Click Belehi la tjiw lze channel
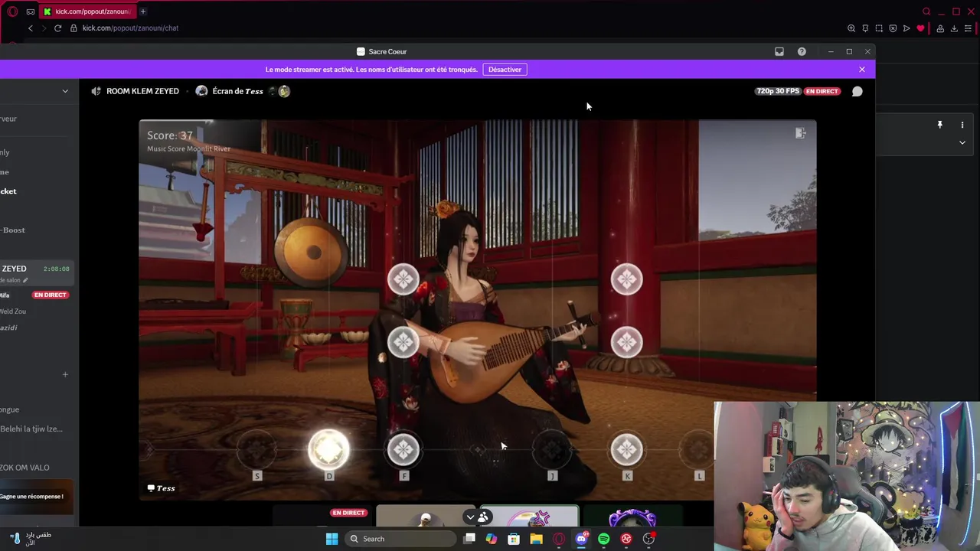Screen dimensions: 980x551 click(31, 429)
